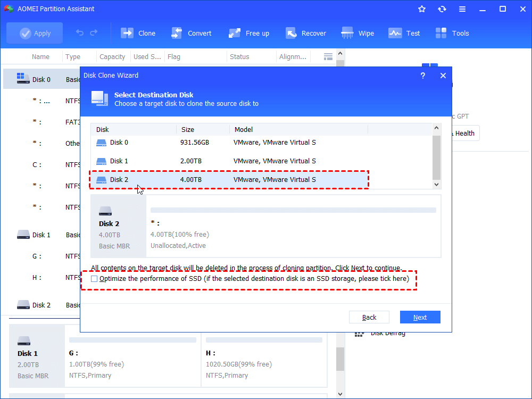Click the refresh icon in title bar
This screenshot has width=532, height=399.
442,9
